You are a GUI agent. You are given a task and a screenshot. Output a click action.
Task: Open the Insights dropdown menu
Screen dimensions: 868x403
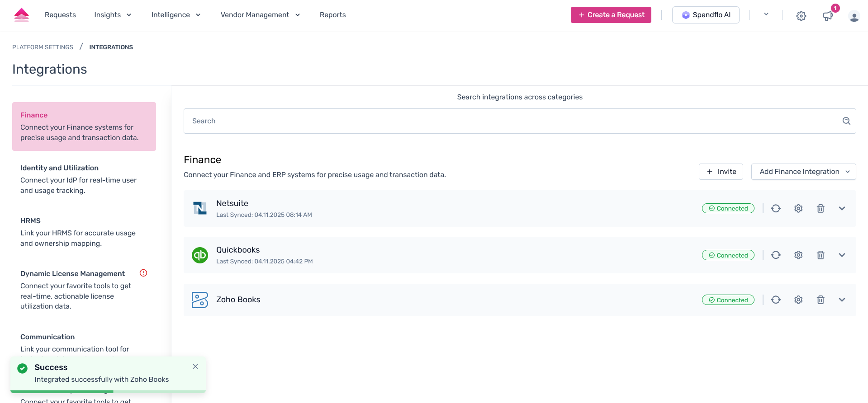point(113,15)
